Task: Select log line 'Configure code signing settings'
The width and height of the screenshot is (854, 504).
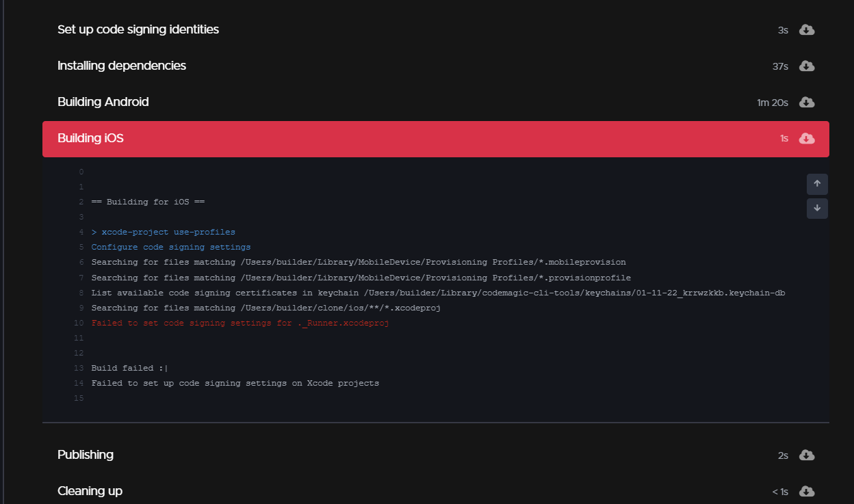Action: pos(171,247)
